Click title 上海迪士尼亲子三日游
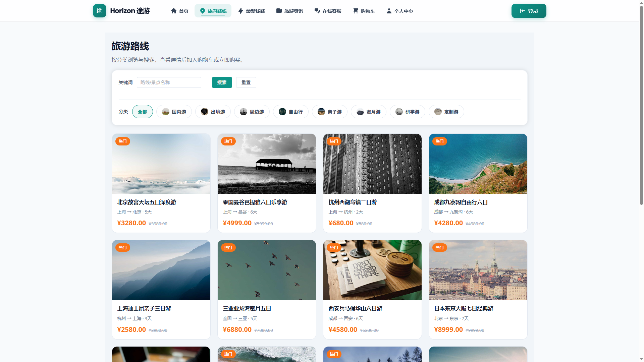The height and width of the screenshot is (362, 644). point(144,308)
